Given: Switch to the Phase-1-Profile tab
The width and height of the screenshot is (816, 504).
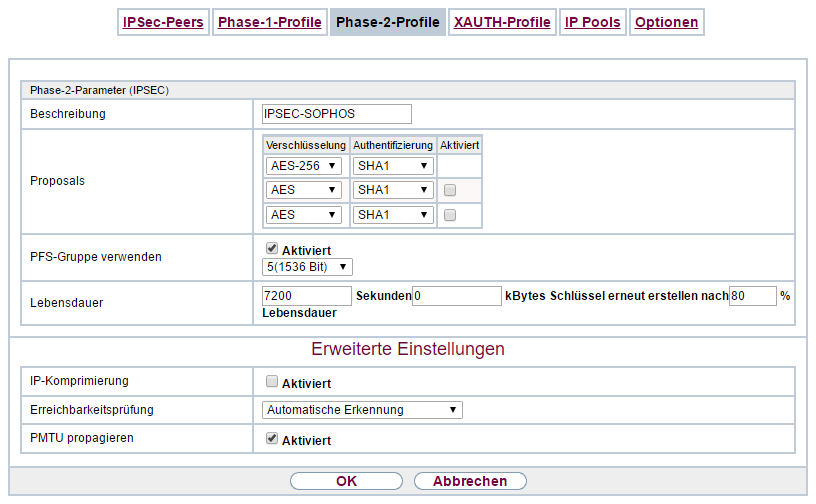Looking at the screenshot, I should pyautogui.click(x=270, y=22).
